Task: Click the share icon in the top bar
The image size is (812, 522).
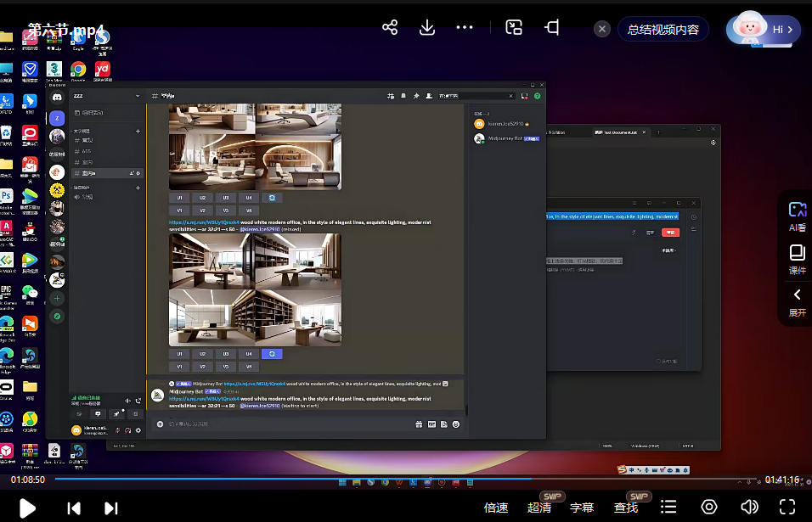Action: click(390, 28)
